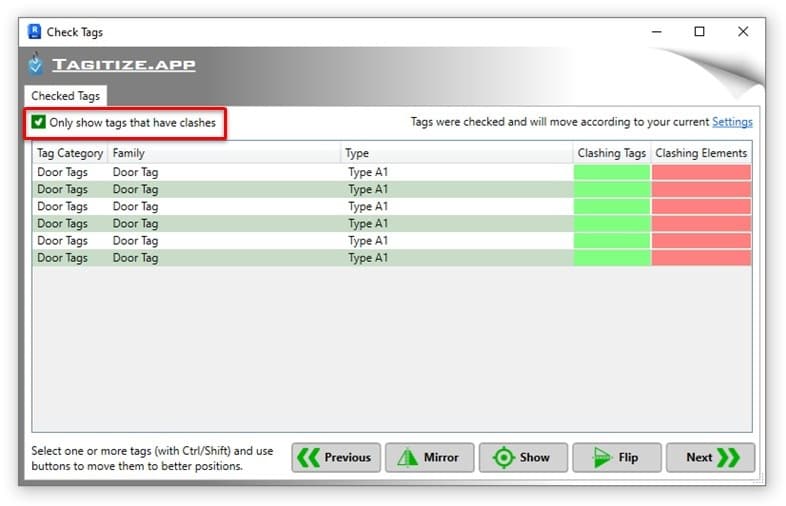Open the Settings link
786x506 pixels.
(732, 122)
